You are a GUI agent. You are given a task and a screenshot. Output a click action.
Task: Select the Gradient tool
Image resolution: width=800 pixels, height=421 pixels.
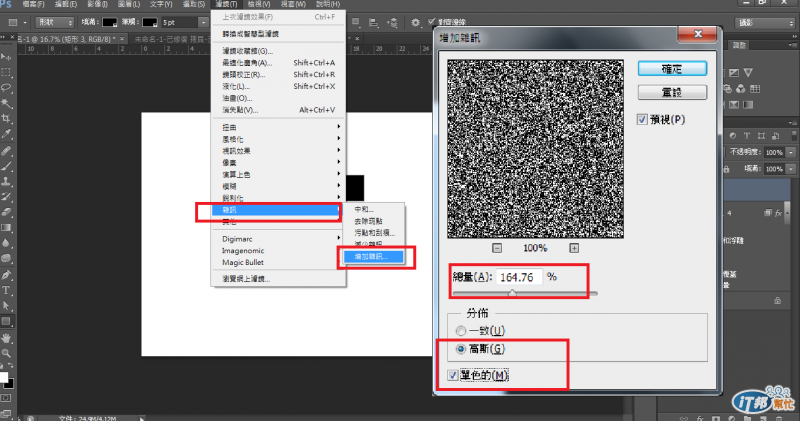click(6, 228)
